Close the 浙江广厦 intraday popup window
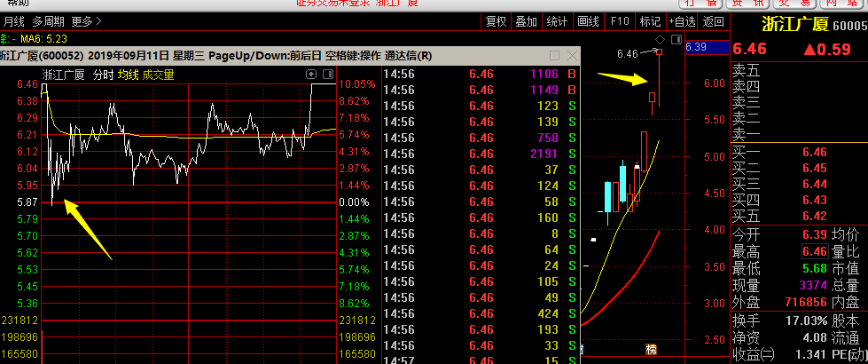Image resolution: width=868 pixels, height=364 pixels. pos(573,55)
